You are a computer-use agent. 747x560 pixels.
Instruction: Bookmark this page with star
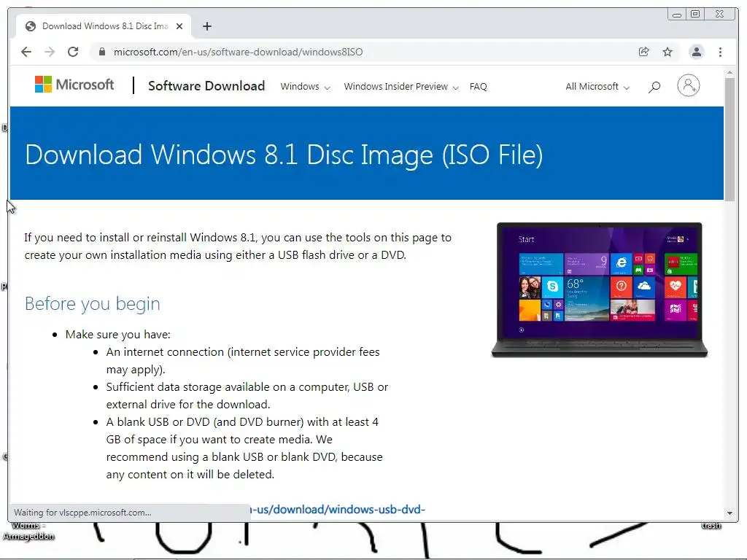[667, 52]
